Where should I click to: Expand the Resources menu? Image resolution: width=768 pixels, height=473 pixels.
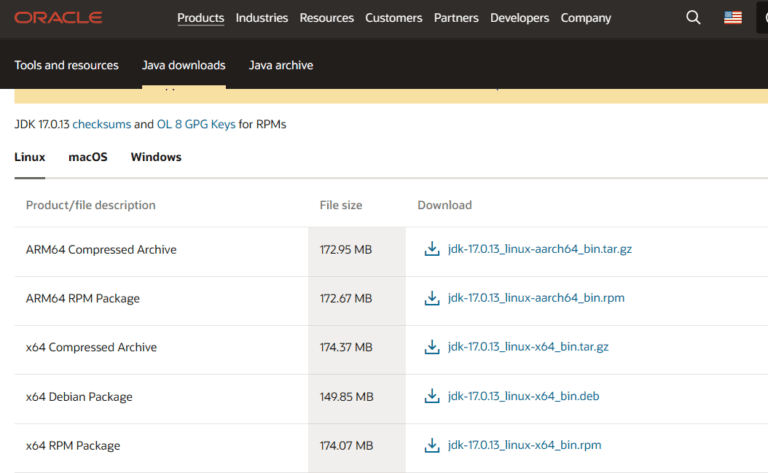pos(327,18)
